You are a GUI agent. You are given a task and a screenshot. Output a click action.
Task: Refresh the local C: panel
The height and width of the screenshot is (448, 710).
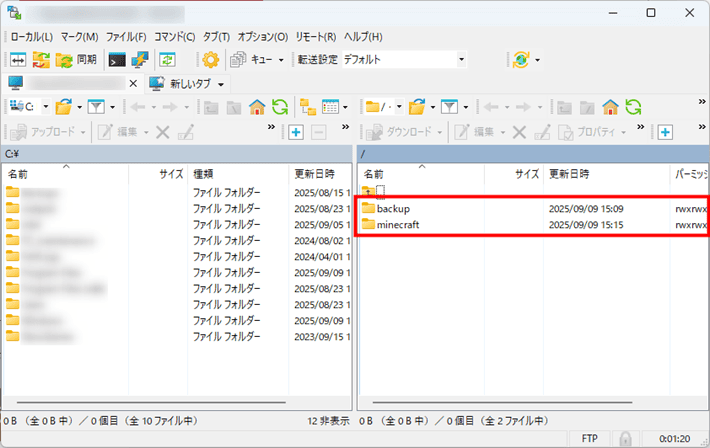click(x=280, y=106)
